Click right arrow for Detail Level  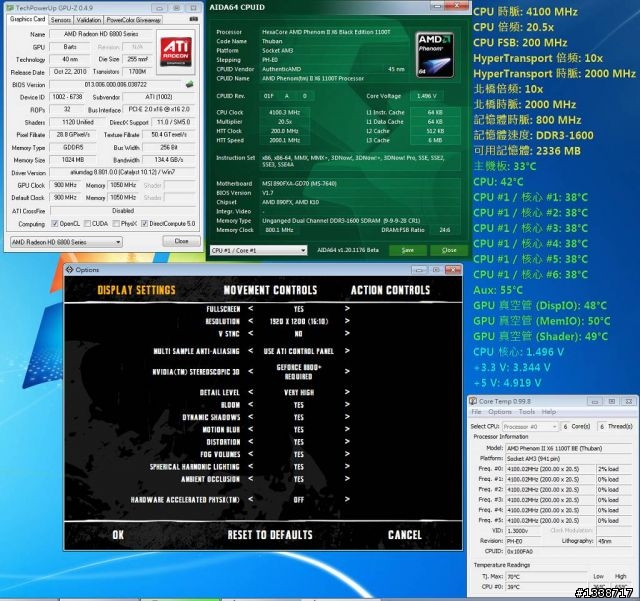coord(347,392)
